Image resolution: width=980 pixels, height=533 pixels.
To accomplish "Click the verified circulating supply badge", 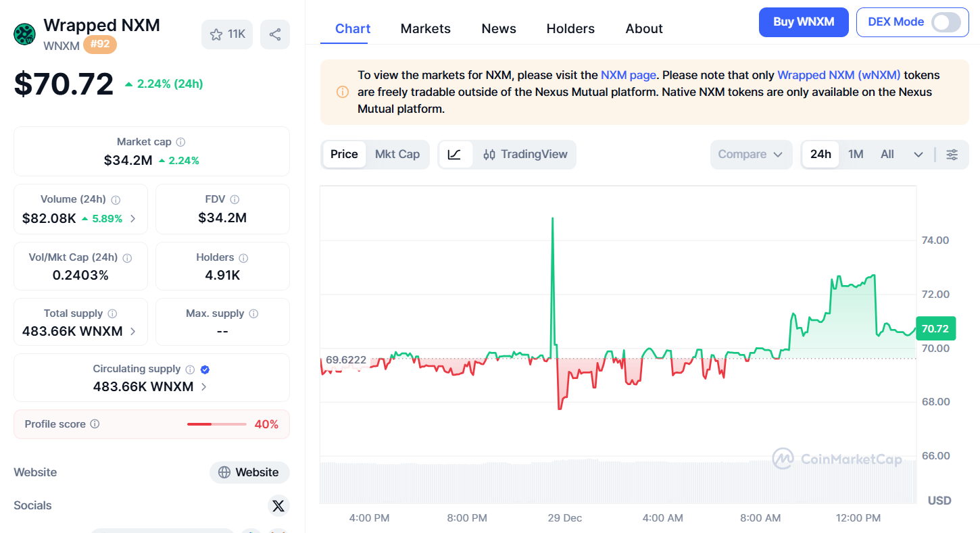I will click(205, 370).
